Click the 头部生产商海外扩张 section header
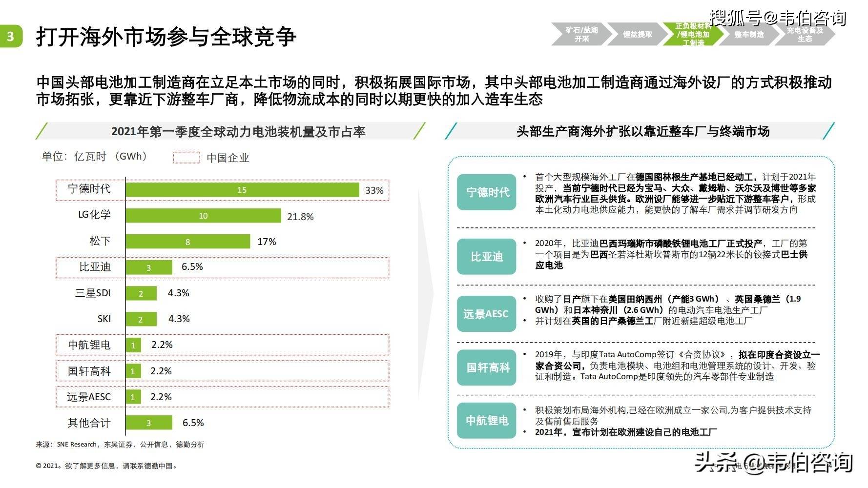This screenshot has width=868, height=488. pos(642,131)
